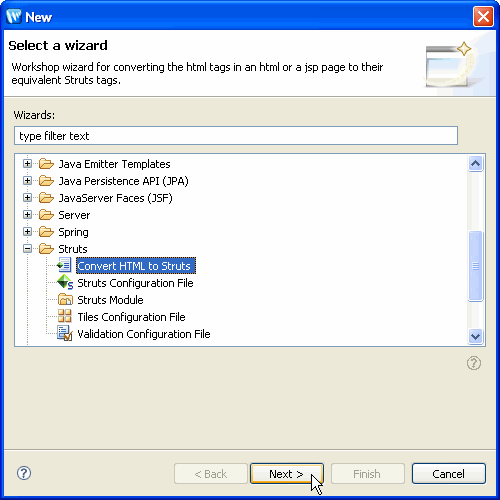Viewport: 500px width, 500px height.
Task: Click the disabled Back button
Action: point(211,473)
